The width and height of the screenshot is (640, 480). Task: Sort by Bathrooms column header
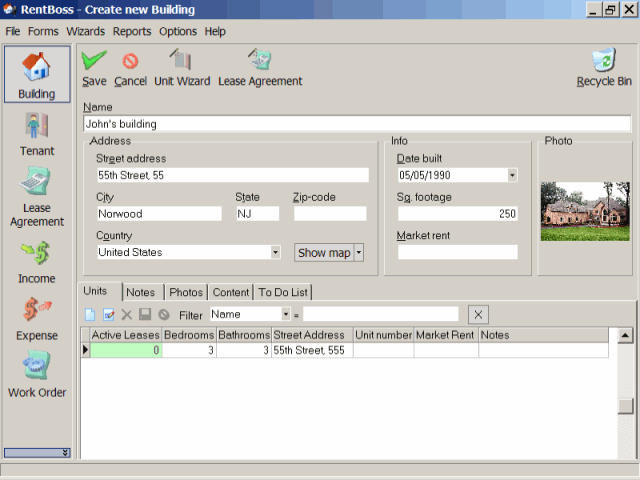pos(244,335)
